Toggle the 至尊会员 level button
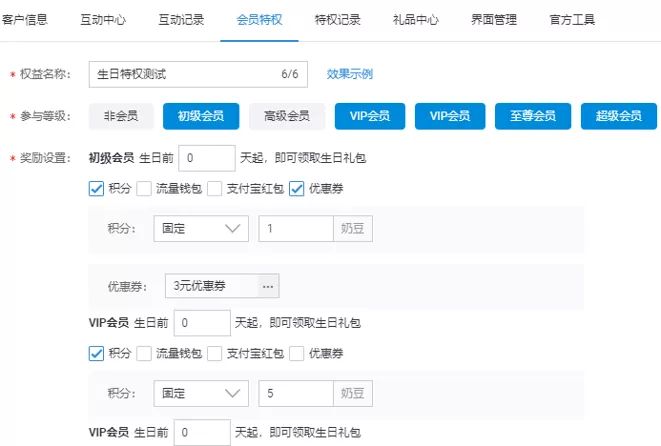This screenshot has height=446, width=661. tap(533, 116)
